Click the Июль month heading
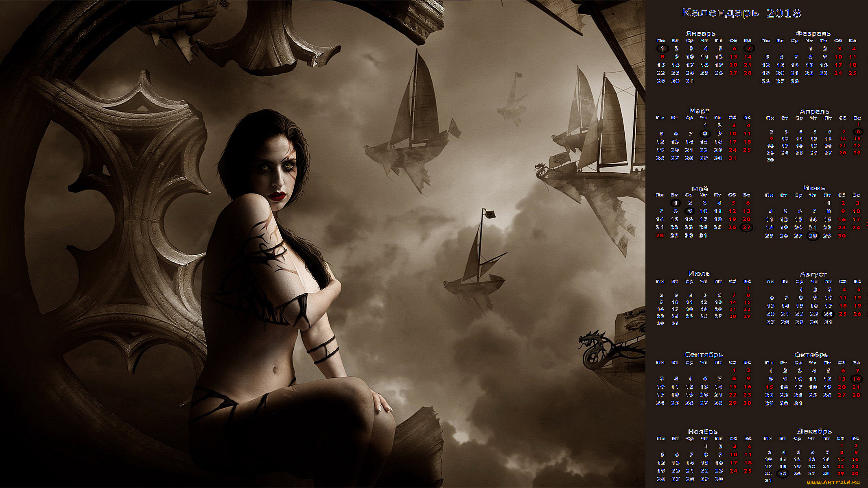The width and height of the screenshot is (868, 488). point(700,273)
